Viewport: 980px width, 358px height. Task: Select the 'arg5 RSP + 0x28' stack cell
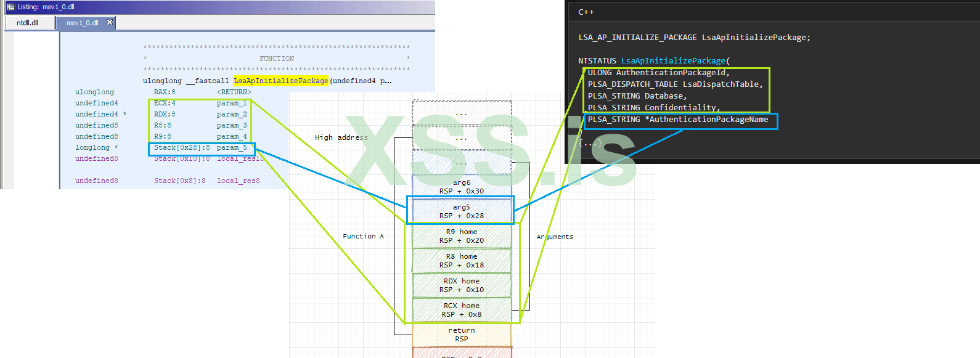click(462, 211)
